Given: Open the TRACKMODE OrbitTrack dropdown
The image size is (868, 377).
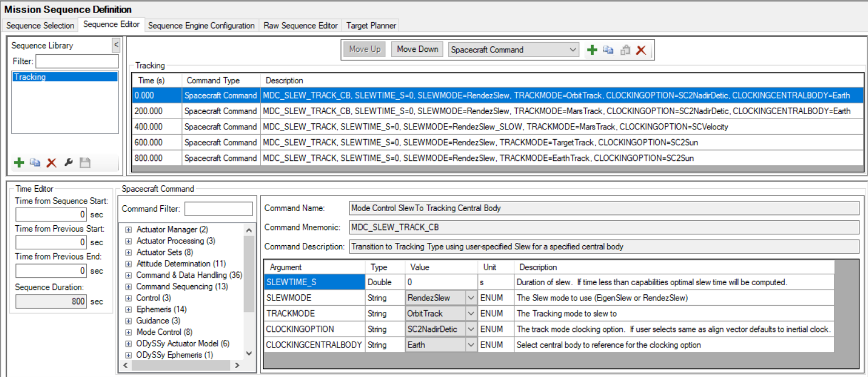Looking at the screenshot, I should (470, 314).
